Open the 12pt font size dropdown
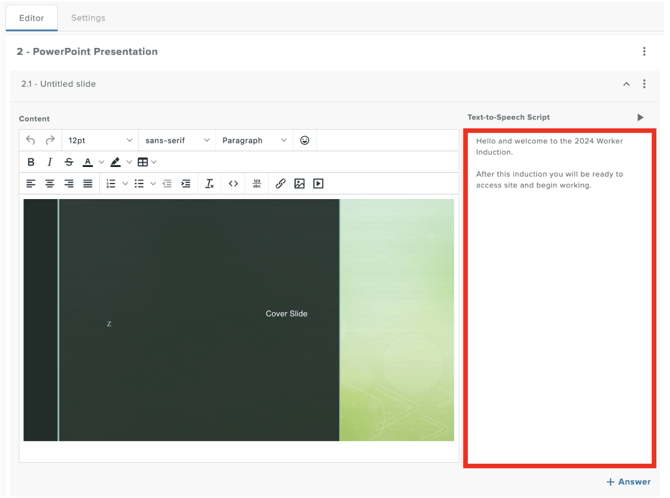 (100, 141)
